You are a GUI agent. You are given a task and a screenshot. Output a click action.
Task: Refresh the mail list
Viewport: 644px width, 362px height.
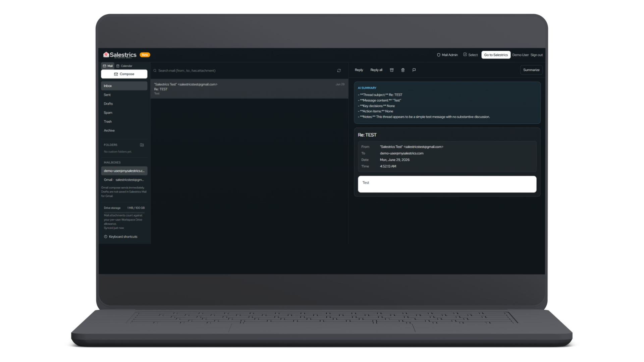point(339,71)
